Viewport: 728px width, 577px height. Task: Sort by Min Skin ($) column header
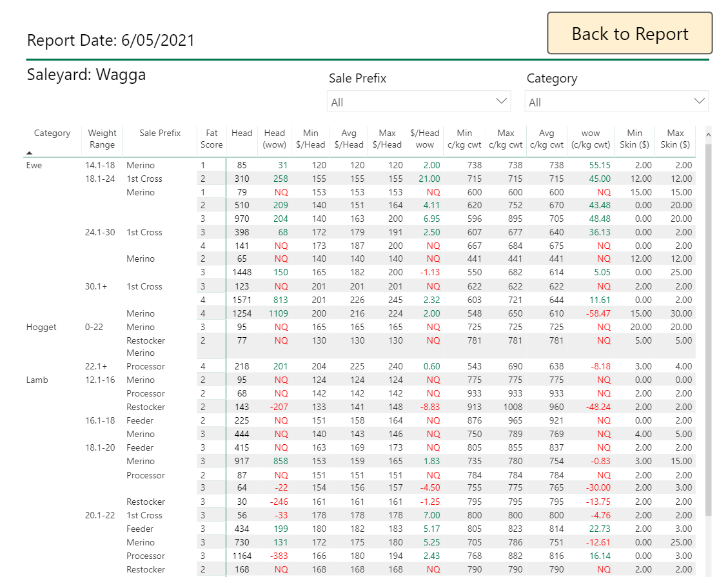tap(635, 139)
